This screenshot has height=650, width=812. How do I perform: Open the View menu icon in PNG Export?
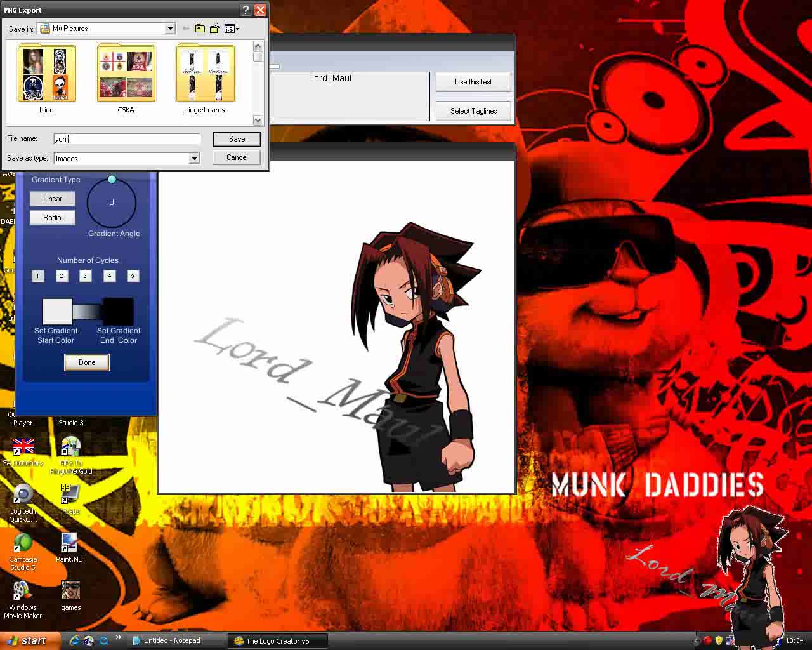tap(232, 29)
